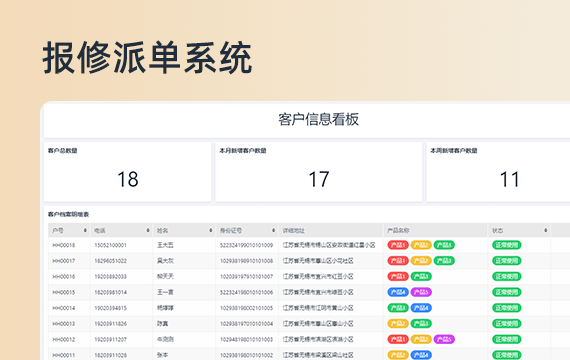This screenshot has width=570, height=360.
Task: Click yellow 产品2 tag in HH00017 row
Action: point(421,261)
